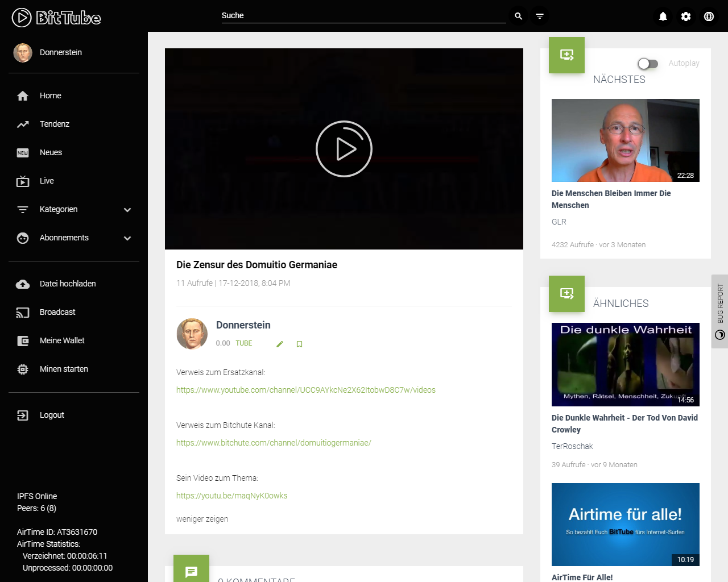
Task: Open the 'Airtime für alle!' video thumbnail
Action: (x=626, y=525)
